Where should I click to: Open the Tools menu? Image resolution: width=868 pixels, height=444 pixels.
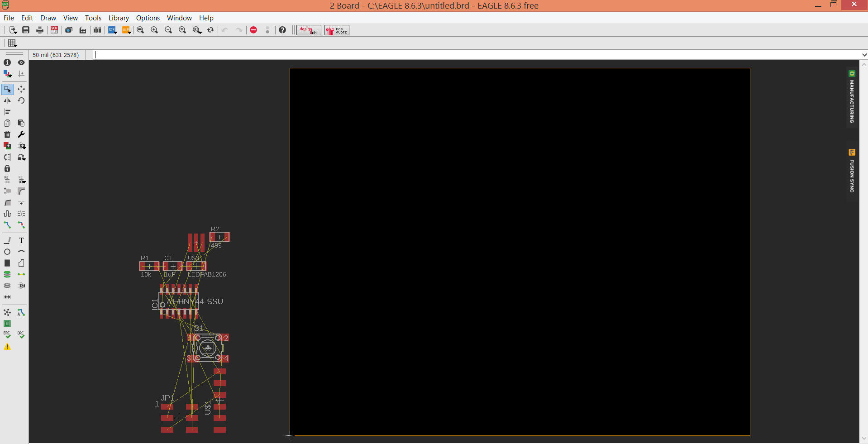pyautogui.click(x=93, y=18)
